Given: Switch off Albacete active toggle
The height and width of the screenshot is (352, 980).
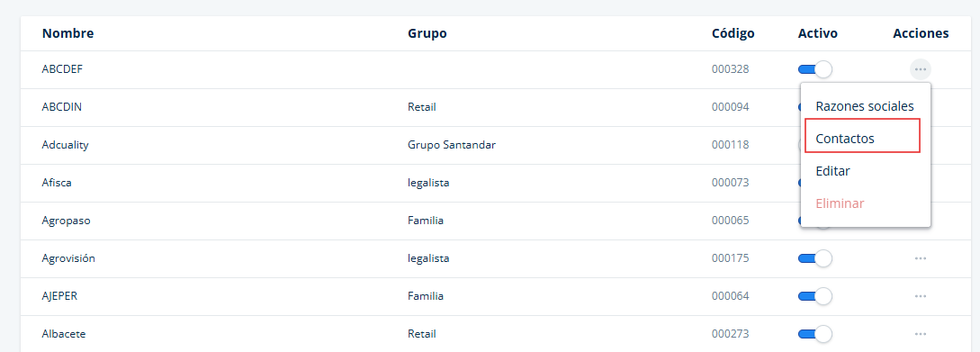Looking at the screenshot, I should coord(815,334).
